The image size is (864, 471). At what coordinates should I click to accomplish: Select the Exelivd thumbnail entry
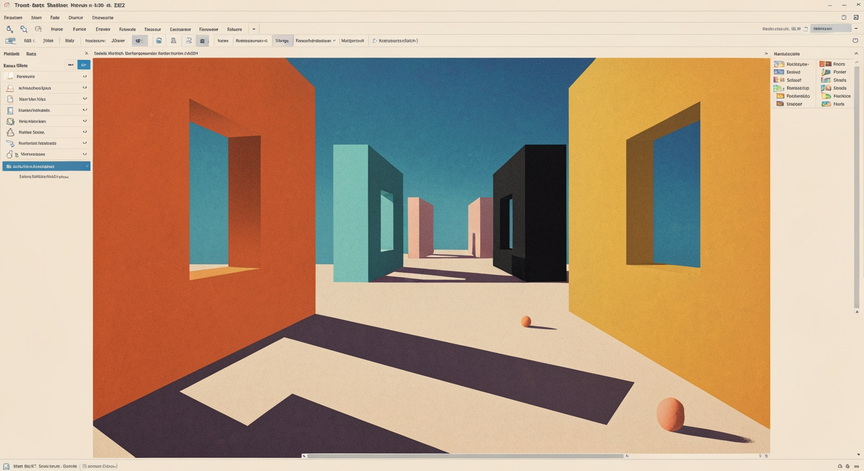[787, 72]
